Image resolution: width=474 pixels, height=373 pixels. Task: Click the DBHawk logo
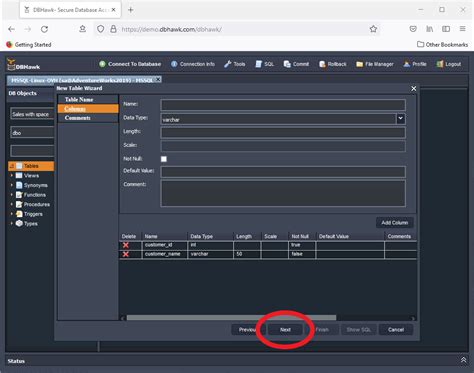(x=23, y=64)
